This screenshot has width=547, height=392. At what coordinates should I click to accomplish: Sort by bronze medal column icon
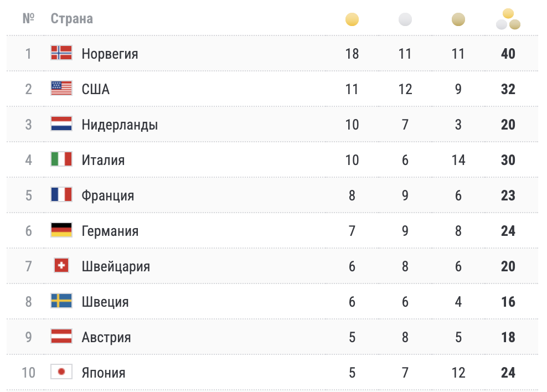458,20
